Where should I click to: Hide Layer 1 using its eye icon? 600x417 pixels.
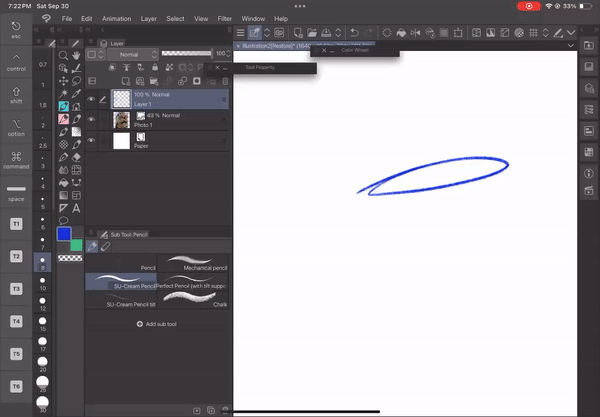click(91, 100)
